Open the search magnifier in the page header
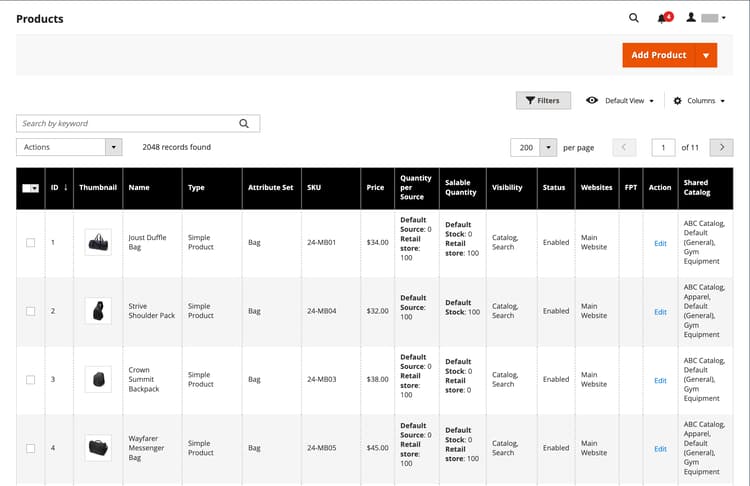 pyautogui.click(x=633, y=18)
